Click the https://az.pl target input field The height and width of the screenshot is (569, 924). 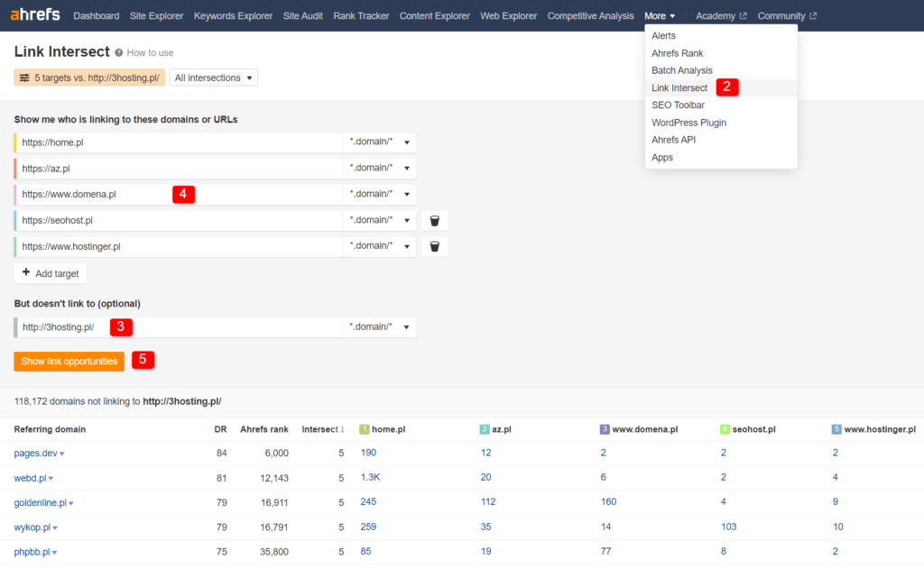click(180, 169)
